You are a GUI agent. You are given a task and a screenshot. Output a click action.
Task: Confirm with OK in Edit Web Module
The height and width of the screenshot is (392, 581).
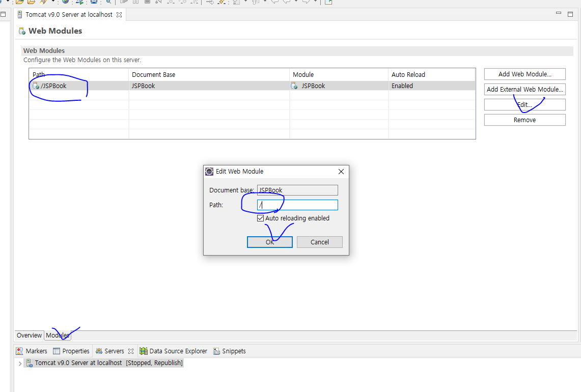coord(270,242)
